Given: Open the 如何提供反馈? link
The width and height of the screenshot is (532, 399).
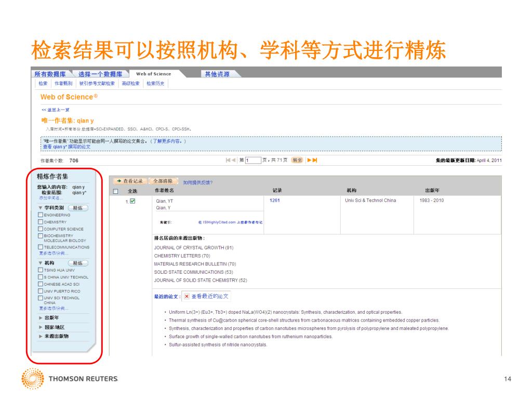Looking at the screenshot, I should click(x=198, y=182).
